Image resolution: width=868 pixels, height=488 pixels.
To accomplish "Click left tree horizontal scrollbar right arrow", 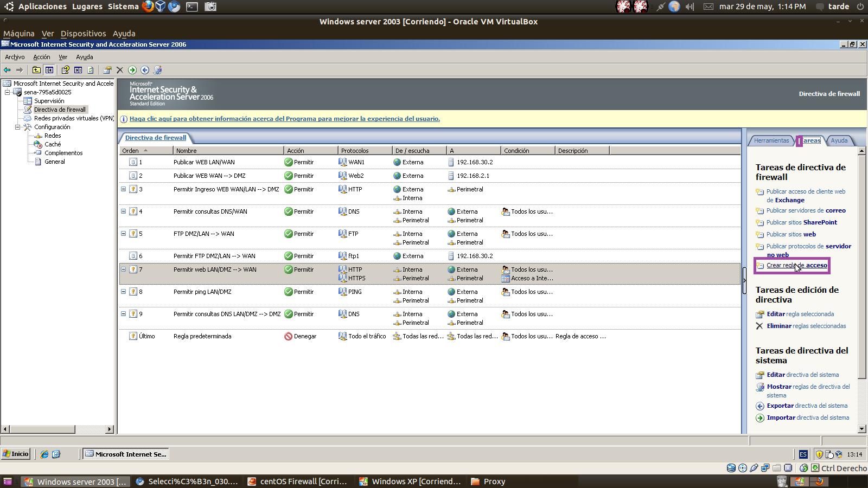I will coord(110,429).
